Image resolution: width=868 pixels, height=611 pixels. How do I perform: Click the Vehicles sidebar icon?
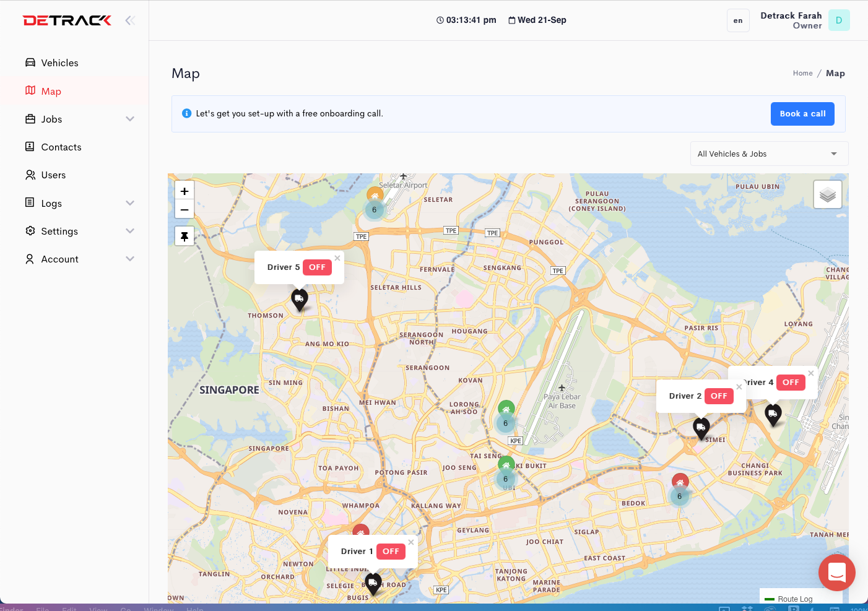[x=30, y=63]
